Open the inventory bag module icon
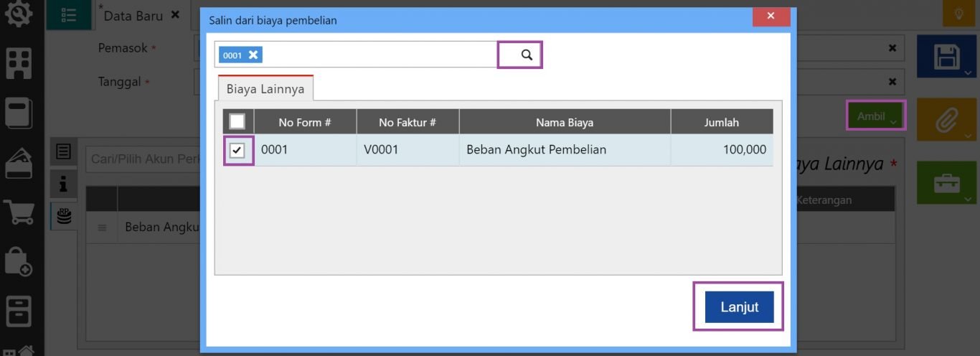 pyautogui.click(x=18, y=261)
